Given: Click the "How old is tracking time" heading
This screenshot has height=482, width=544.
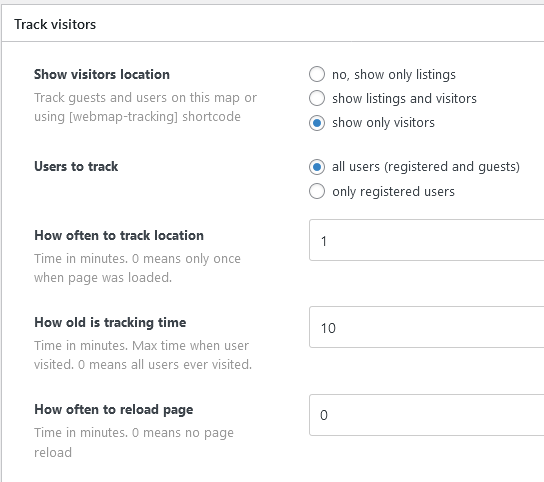Looking at the screenshot, I should (x=110, y=323).
